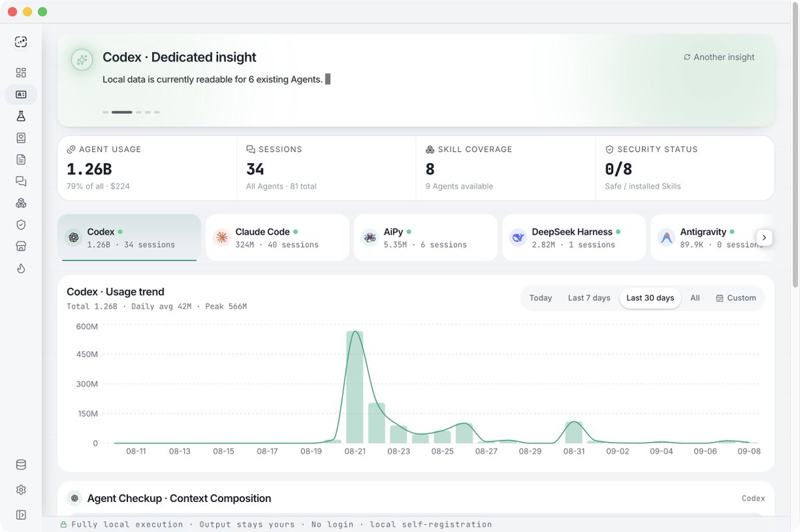800x532 pixels.
Task: Click the app logo at sidebar top
Action: point(21,42)
